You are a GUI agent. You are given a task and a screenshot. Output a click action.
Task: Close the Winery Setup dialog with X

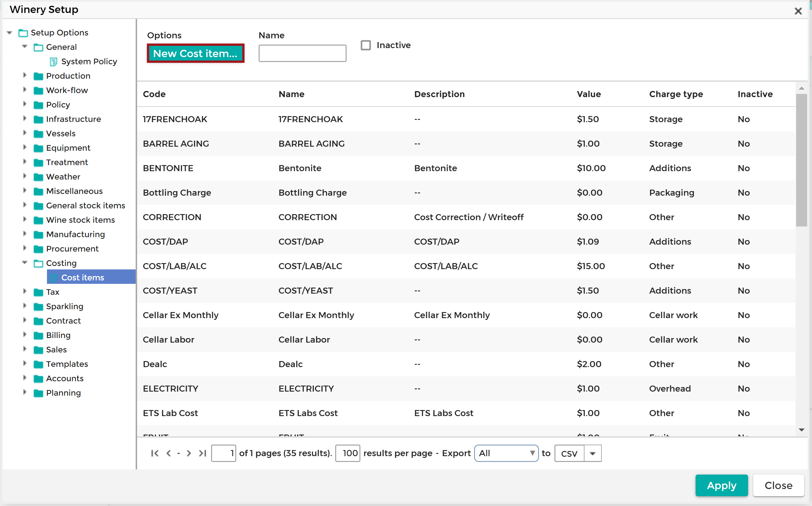pos(798,11)
